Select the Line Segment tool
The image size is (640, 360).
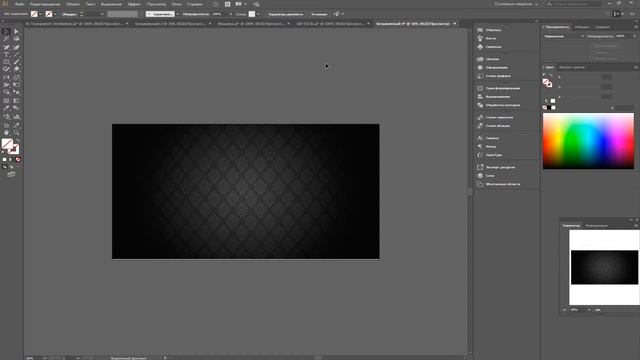16,55
